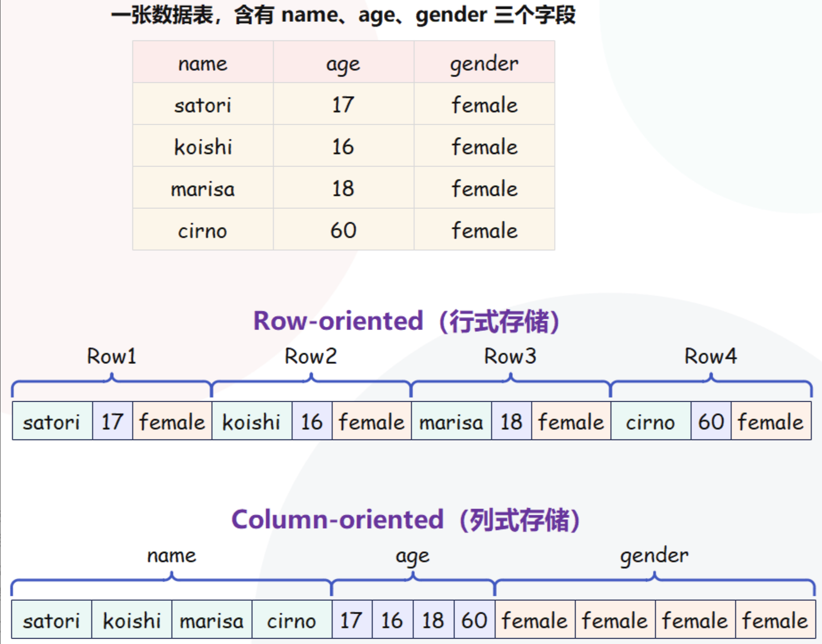Click '16' block in Column-oriented strip
822x644 pixels.
(x=393, y=620)
